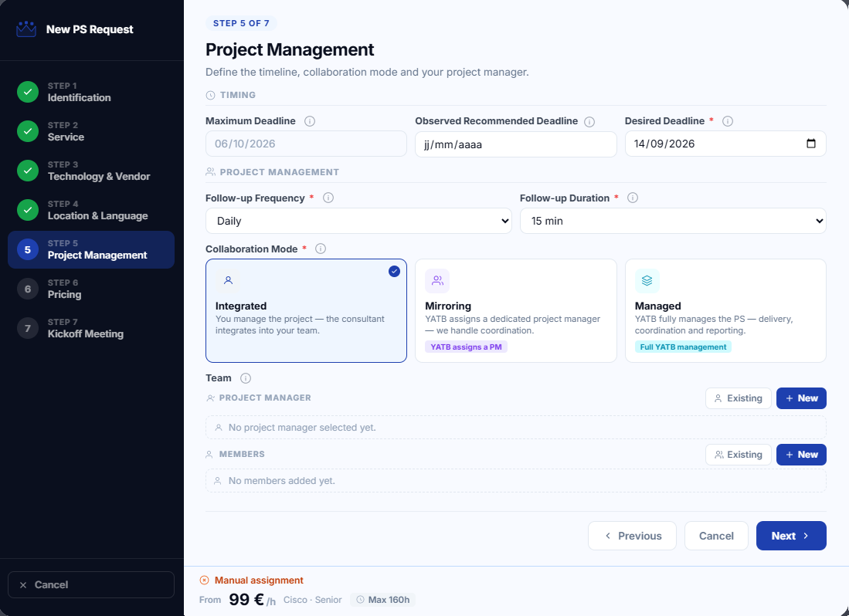Select the Step 5 Project Management item
The height and width of the screenshot is (616, 849).
91,249
